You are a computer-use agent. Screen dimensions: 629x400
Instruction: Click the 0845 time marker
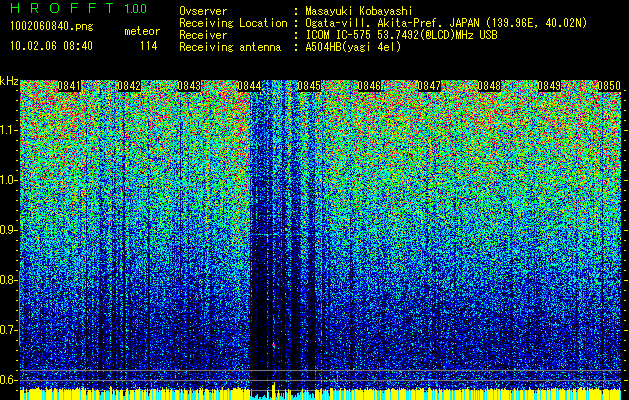309,86
